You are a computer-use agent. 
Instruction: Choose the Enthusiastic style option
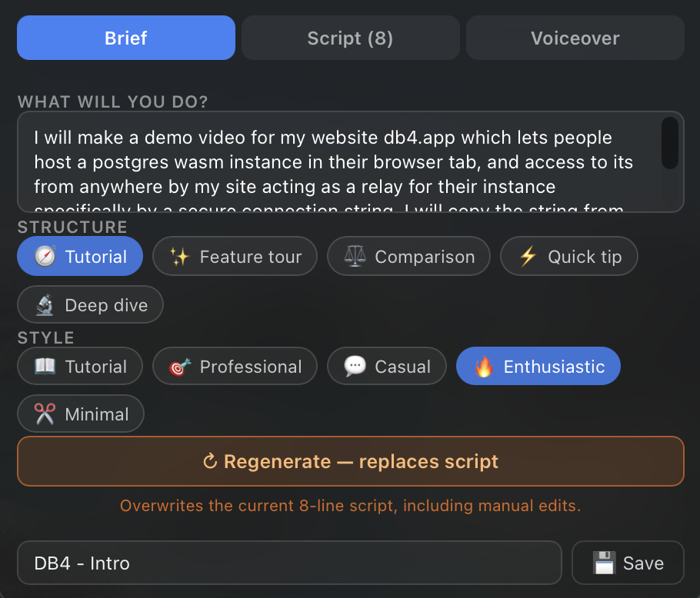pos(538,366)
